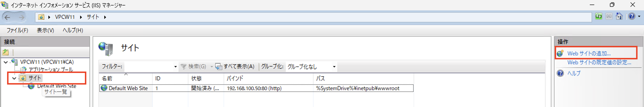
Task: Click the Stop icon in toolbar
Action: coord(609,17)
